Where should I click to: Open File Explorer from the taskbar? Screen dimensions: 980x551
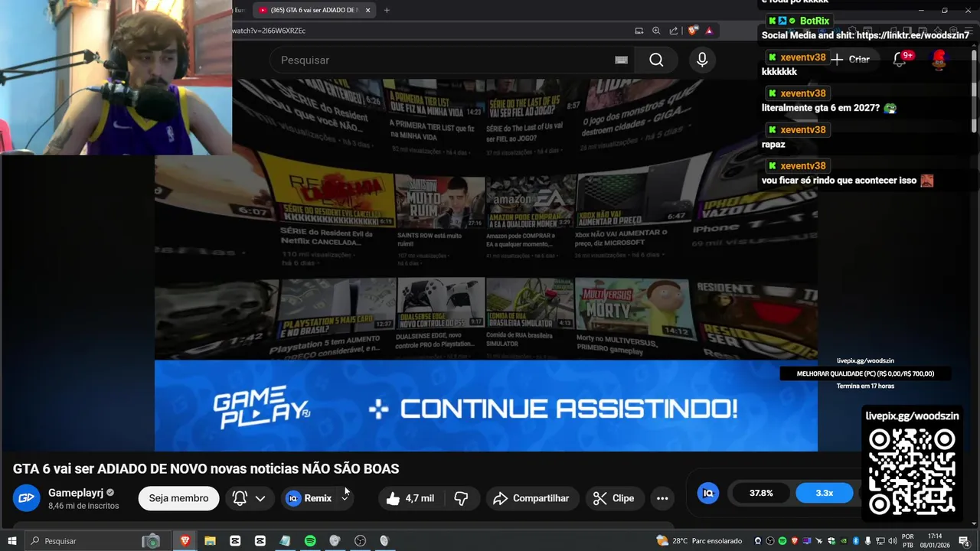pos(210,541)
